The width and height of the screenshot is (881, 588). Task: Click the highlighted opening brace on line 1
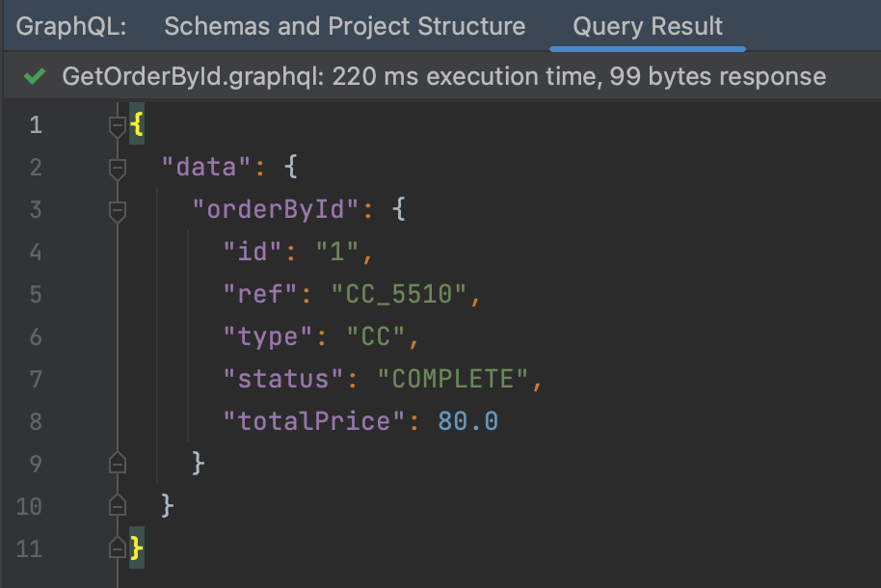click(x=137, y=125)
